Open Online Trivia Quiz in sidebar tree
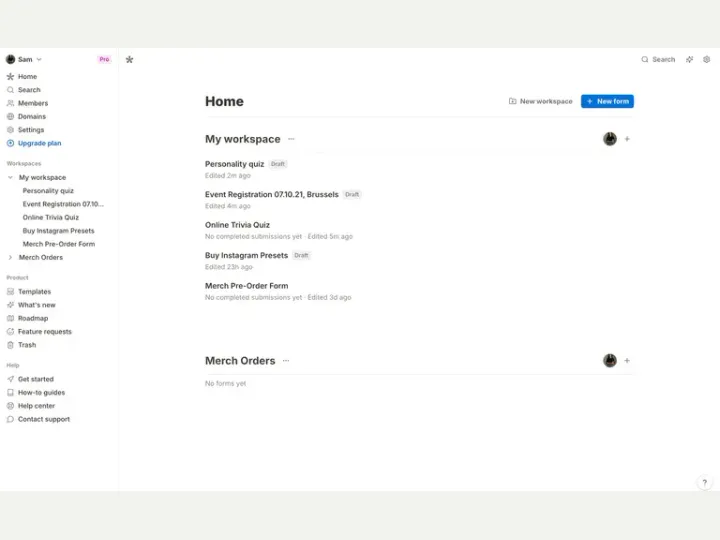Image resolution: width=720 pixels, height=540 pixels. point(51,217)
